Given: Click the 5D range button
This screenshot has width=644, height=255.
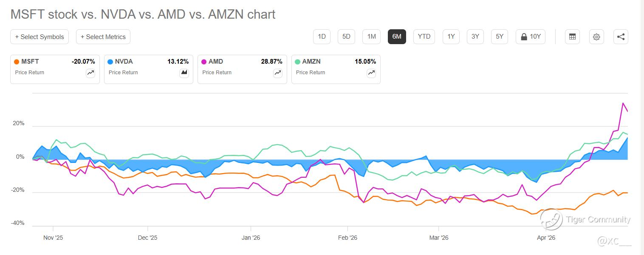Looking at the screenshot, I should [346, 36].
